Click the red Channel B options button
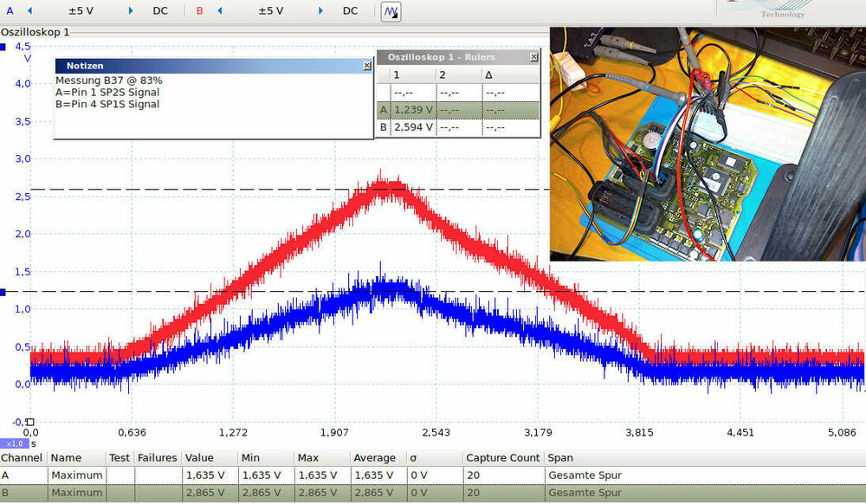The height and width of the screenshot is (504, 866). click(200, 11)
